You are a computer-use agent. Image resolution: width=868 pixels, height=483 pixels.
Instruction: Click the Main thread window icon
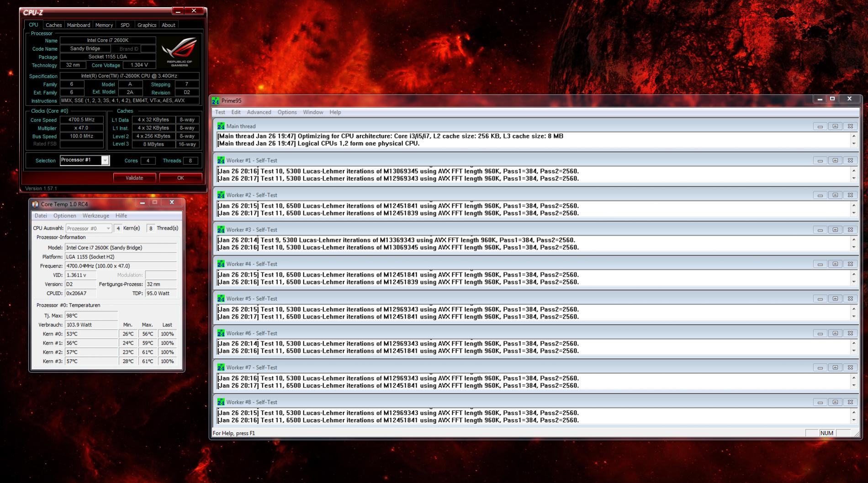click(x=221, y=126)
